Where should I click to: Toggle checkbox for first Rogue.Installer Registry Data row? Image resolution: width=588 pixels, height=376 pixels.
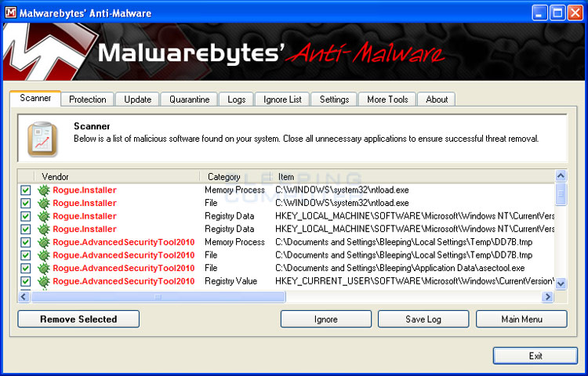[x=26, y=216]
